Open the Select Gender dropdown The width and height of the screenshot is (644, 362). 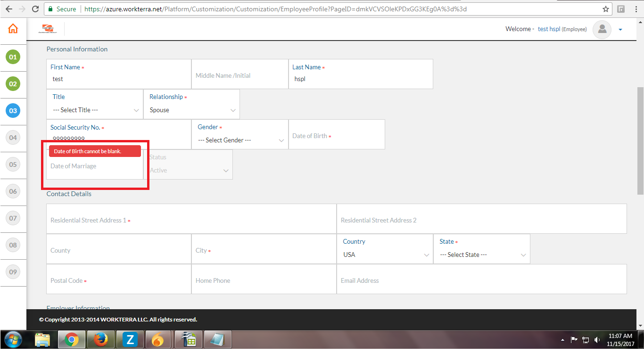[240, 140]
